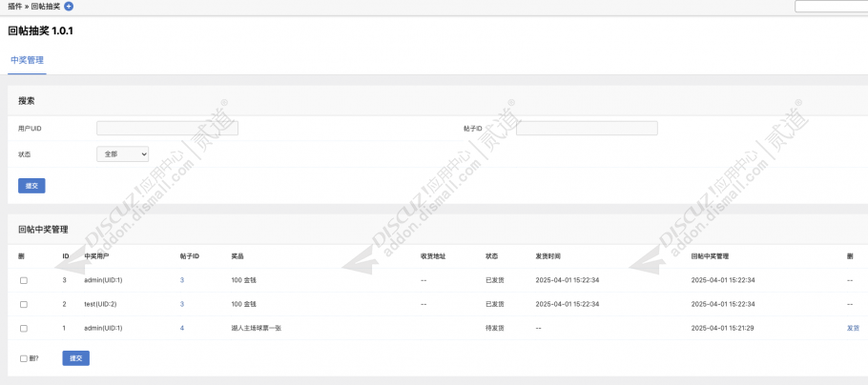The image size is (868, 385).
Task: Click the 待发货 status cell
Action: (495, 328)
